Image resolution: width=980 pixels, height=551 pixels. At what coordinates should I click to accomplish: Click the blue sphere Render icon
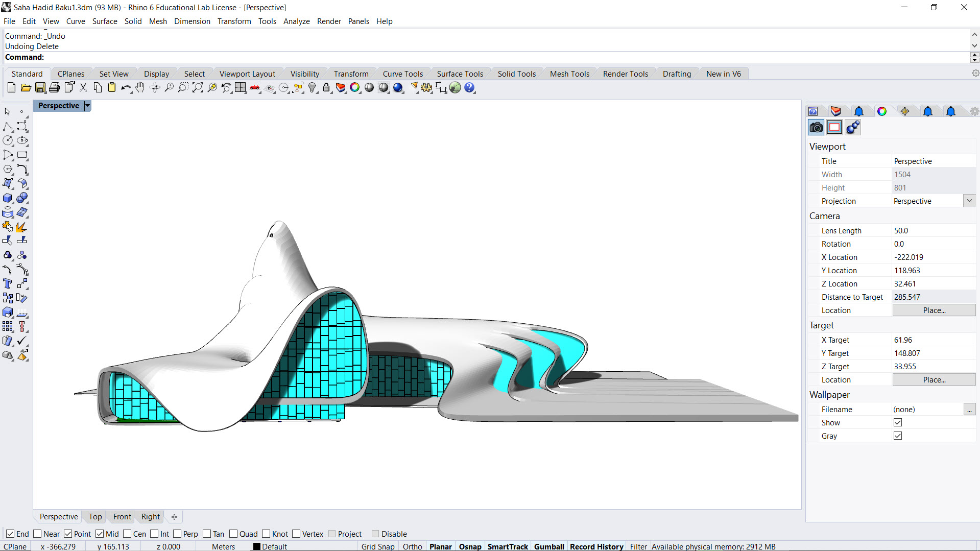click(x=398, y=88)
